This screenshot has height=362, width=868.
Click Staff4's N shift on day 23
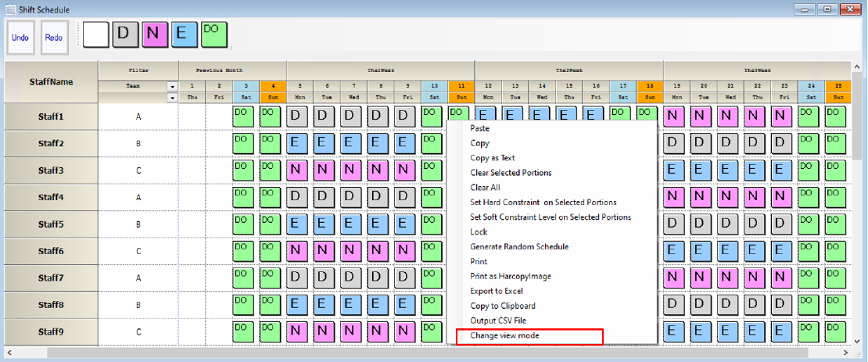[783, 198]
